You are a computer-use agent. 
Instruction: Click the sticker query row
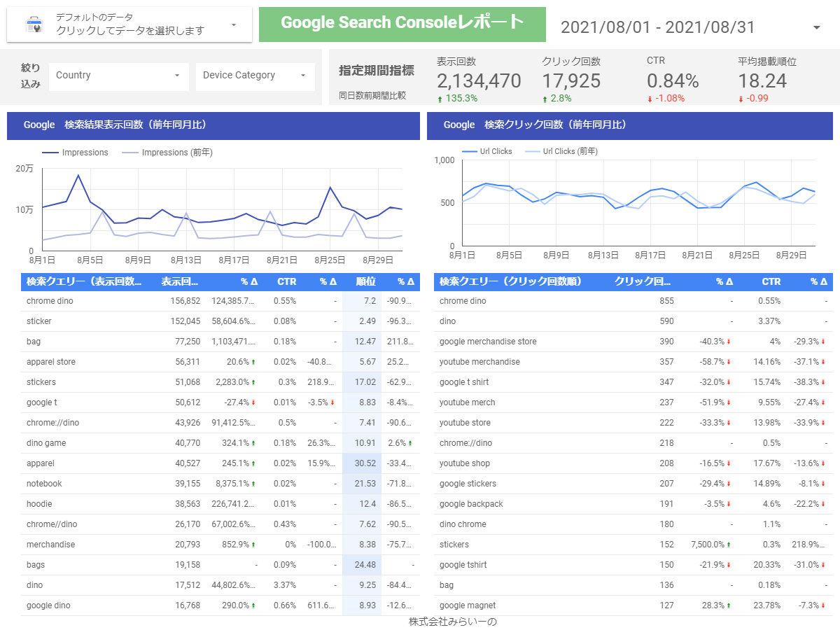point(220,321)
